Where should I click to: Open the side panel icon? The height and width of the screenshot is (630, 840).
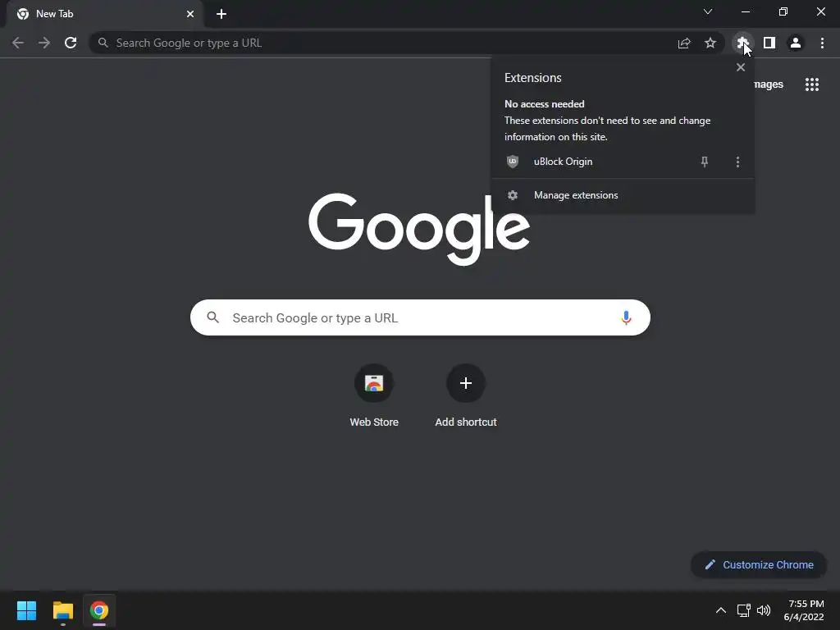(x=769, y=43)
